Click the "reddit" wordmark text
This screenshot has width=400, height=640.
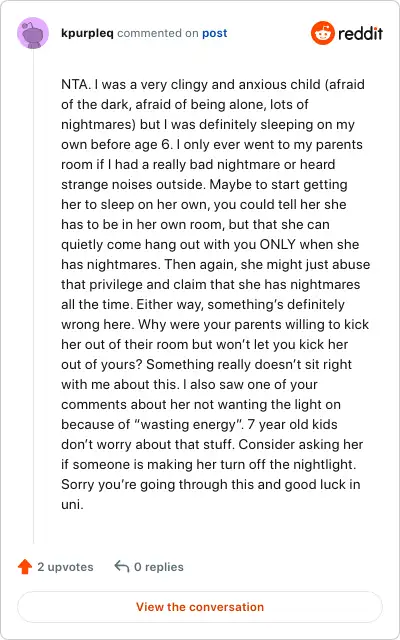click(x=360, y=33)
